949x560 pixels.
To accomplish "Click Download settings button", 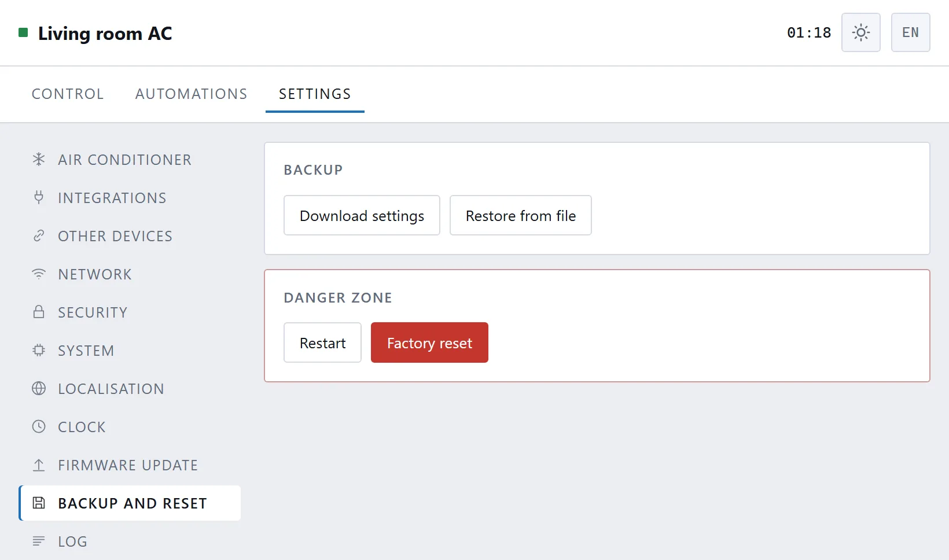I will click(x=362, y=215).
